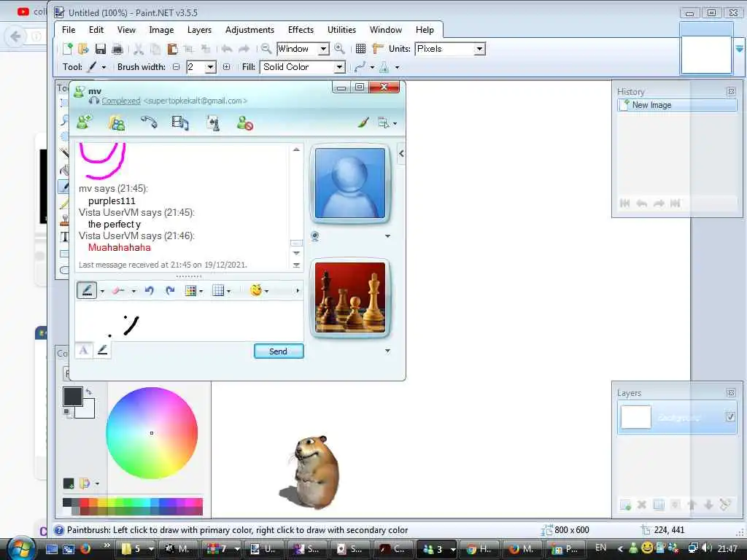Image resolution: width=747 pixels, height=560 pixels.
Task: Paste from the clipboard in Paint.NET toolbar
Action: (x=172, y=49)
